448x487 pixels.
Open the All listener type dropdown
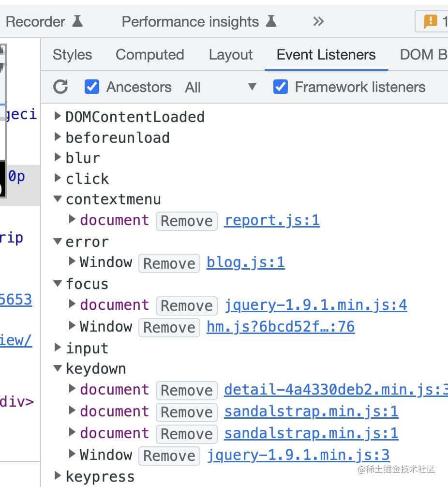pyautogui.click(x=220, y=87)
